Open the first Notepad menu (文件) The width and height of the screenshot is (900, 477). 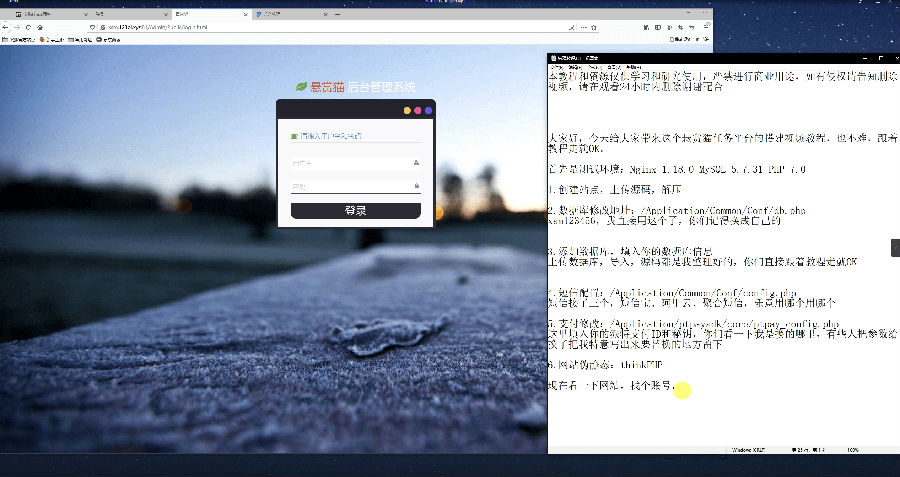[556, 67]
